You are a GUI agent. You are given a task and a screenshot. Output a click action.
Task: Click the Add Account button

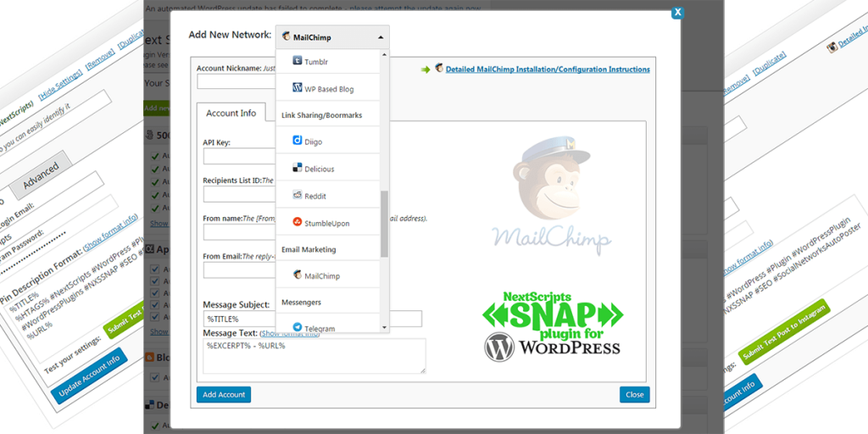click(x=224, y=395)
